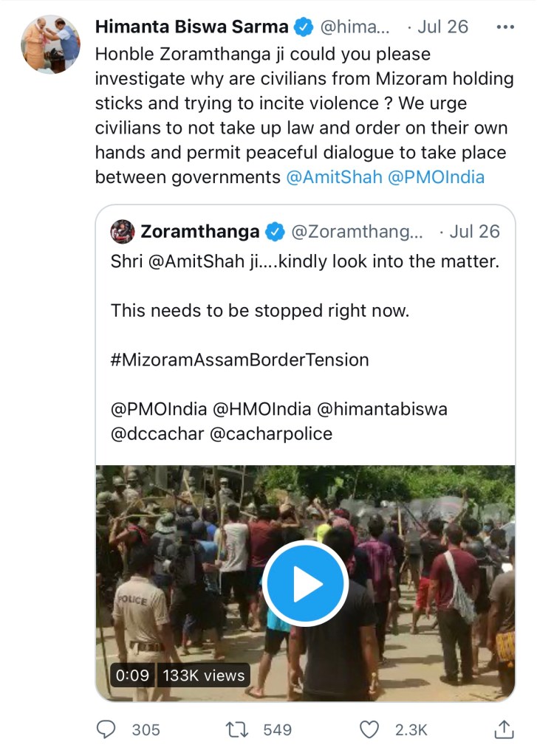
Task: Click Zoramthanga's blue verified badge
Action: pos(274,231)
